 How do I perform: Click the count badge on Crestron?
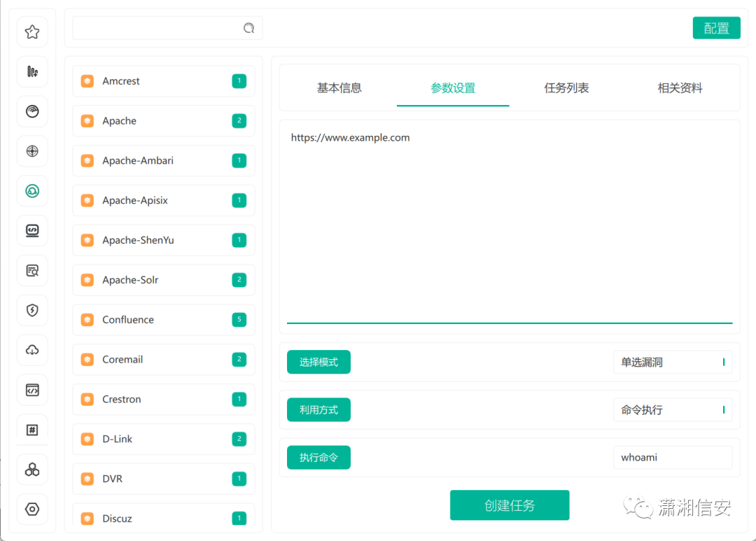239,399
